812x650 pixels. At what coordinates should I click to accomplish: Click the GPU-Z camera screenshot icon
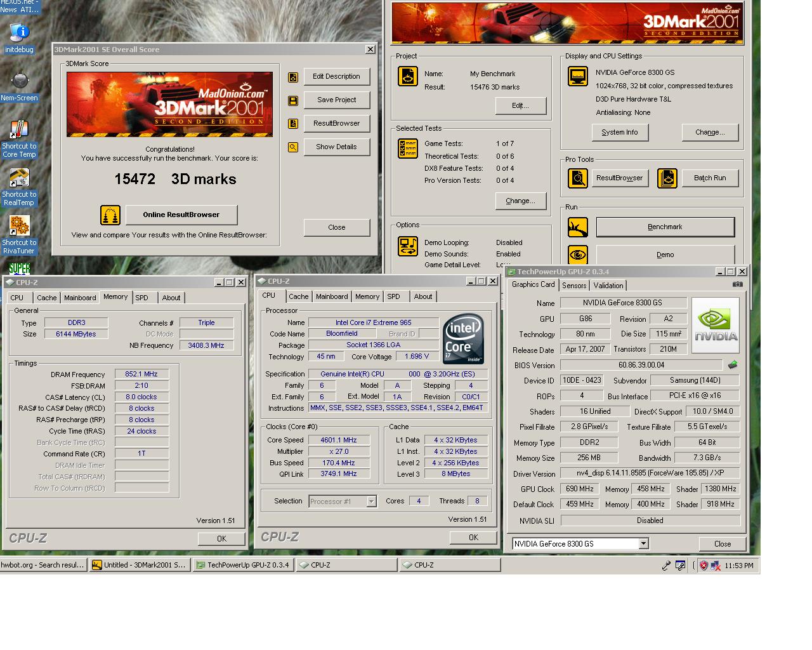tap(737, 284)
